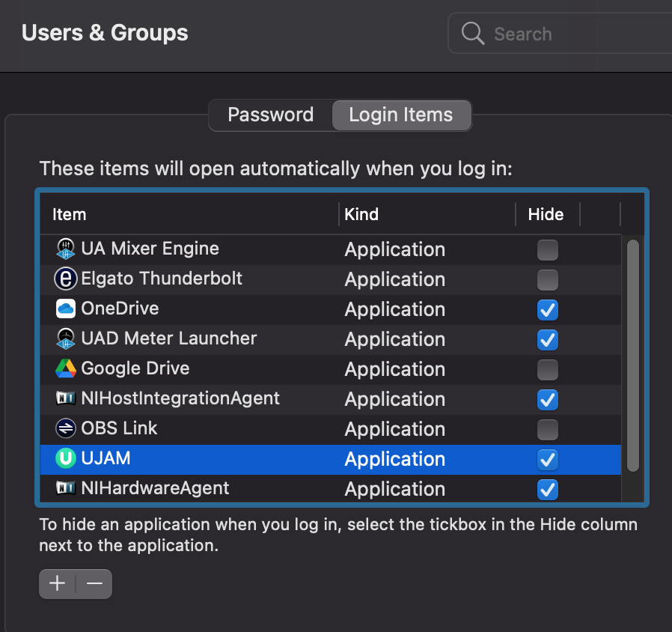Tick the Hide box for Elgato Thunderbolt
Image resolution: width=672 pixels, height=632 pixels.
tap(548, 280)
